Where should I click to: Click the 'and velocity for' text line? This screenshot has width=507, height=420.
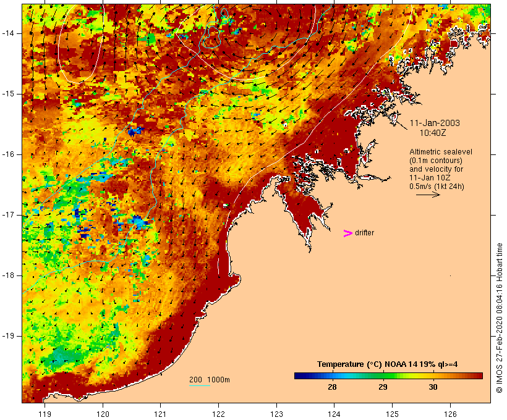click(x=436, y=169)
